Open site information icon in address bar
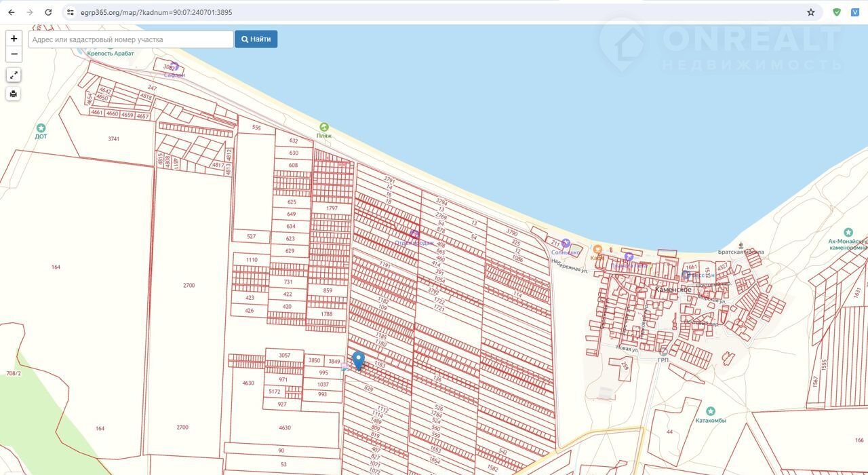Screen dimensions: 868x475 click(x=71, y=12)
